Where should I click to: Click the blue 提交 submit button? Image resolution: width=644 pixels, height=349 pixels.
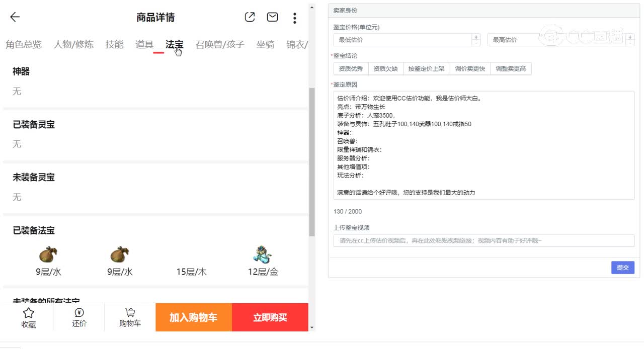tap(622, 268)
